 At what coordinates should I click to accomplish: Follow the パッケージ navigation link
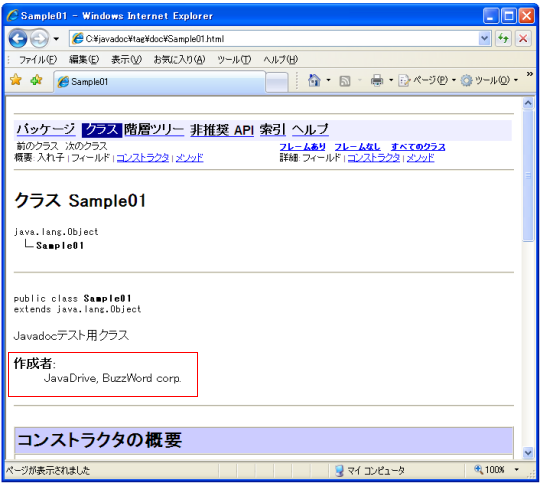click(46, 130)
